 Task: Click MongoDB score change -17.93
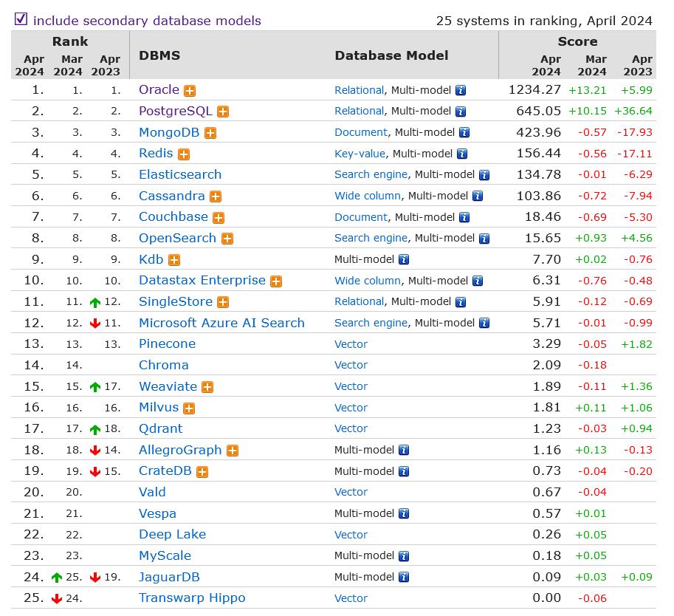tap(634, 132)
